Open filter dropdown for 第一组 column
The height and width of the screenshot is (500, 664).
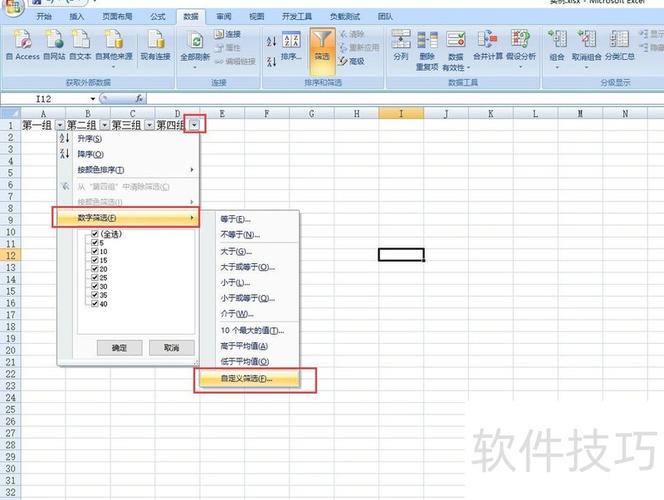tap(60, 125)
